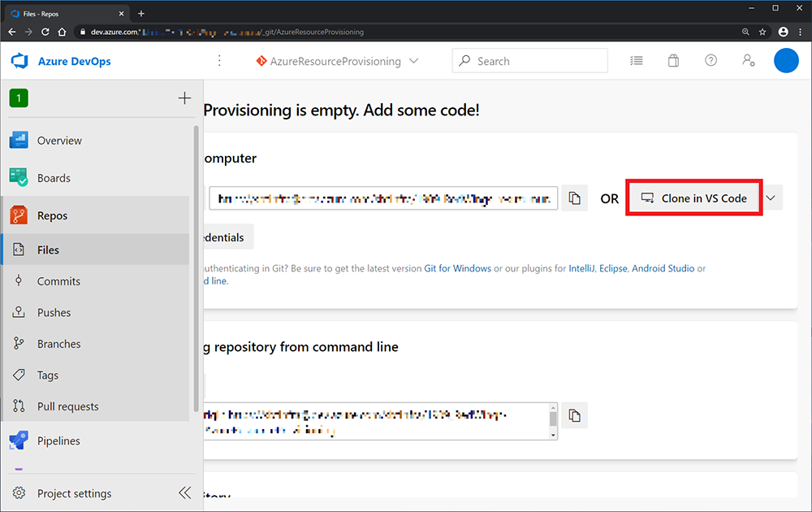Click the Pull requests icon
Image resolution: width=812 pixels, height=512 pixels.
tap(19, 406)
